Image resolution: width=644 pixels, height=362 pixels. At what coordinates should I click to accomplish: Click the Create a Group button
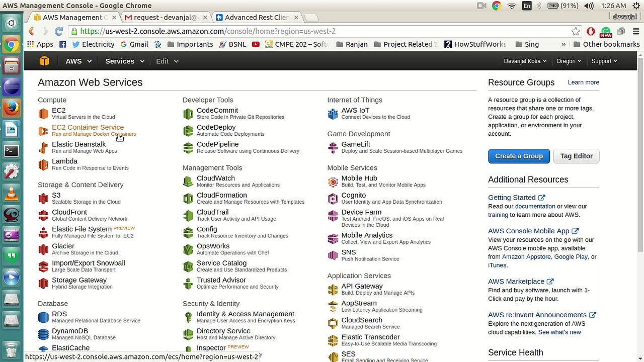[519, 156]
